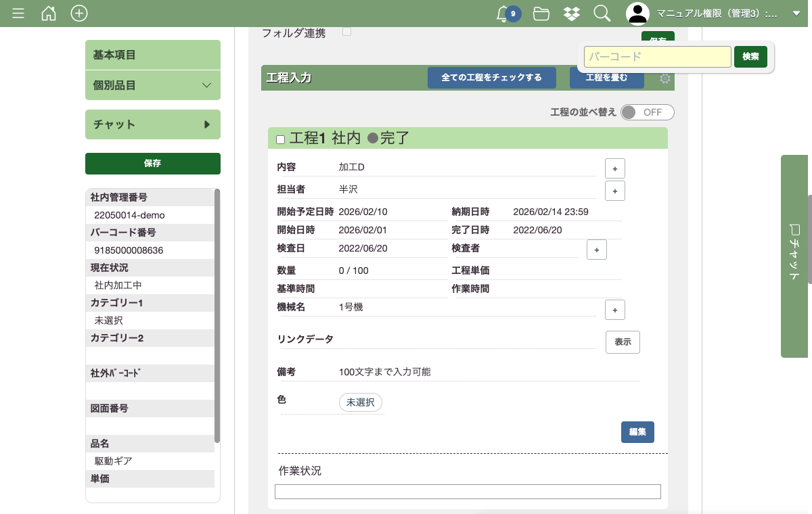Viewport: 812px width, 514px height.
Task: Open the folder icon in top bar
Action: coord(541,14)
